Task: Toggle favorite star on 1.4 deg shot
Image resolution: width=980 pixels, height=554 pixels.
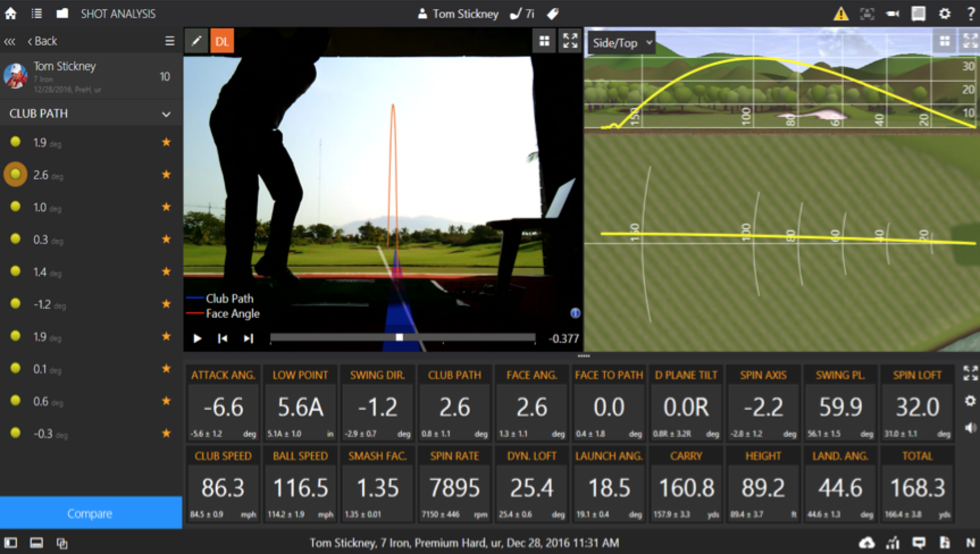Action: click(x=166, y=271)
